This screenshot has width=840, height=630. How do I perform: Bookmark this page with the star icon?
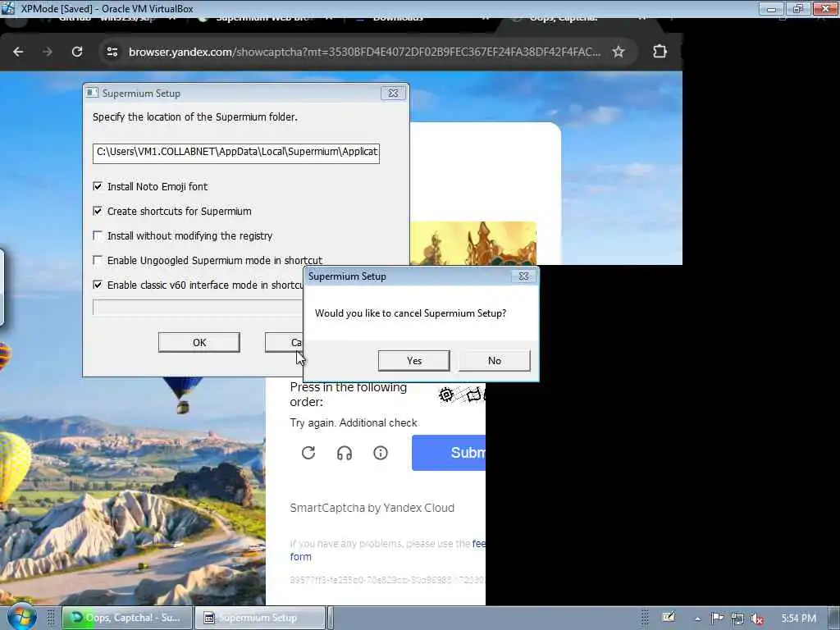(619, 52)
